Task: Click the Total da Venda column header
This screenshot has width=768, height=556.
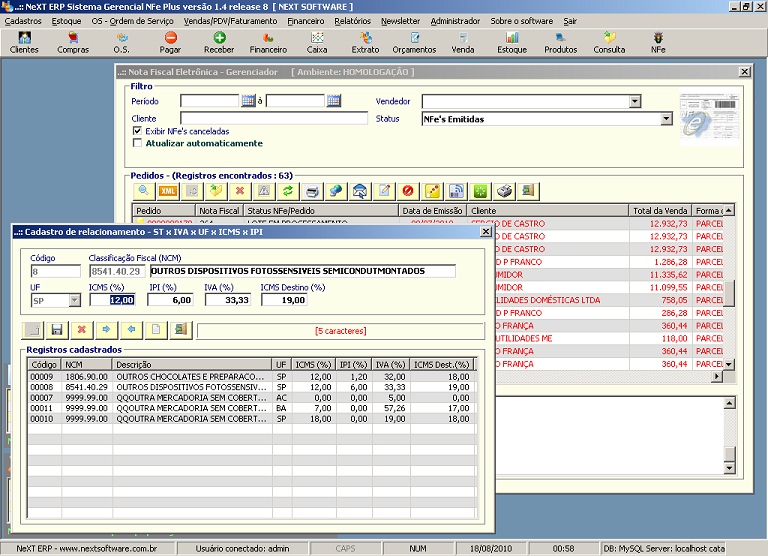Action: tap(660, 211)
